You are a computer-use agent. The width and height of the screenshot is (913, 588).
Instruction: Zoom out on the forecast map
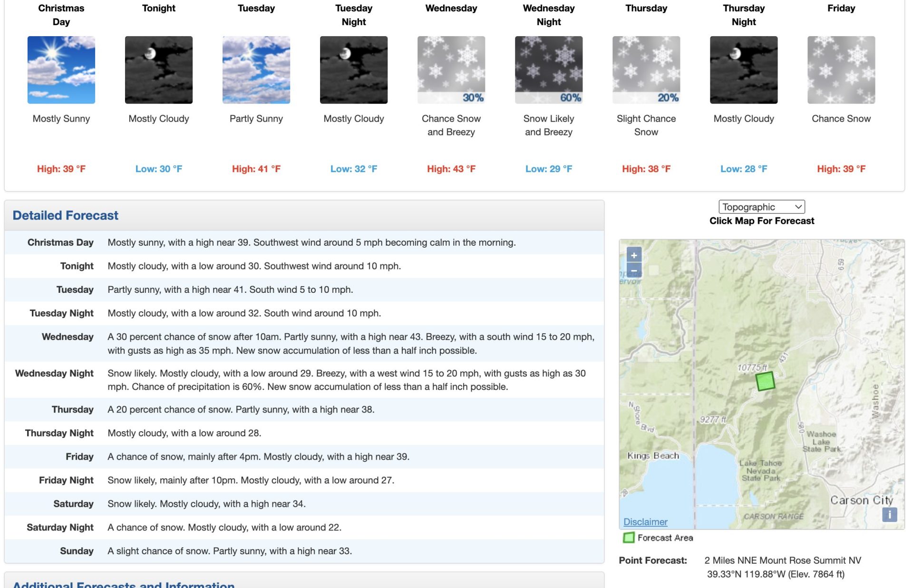tap(634, 270)
